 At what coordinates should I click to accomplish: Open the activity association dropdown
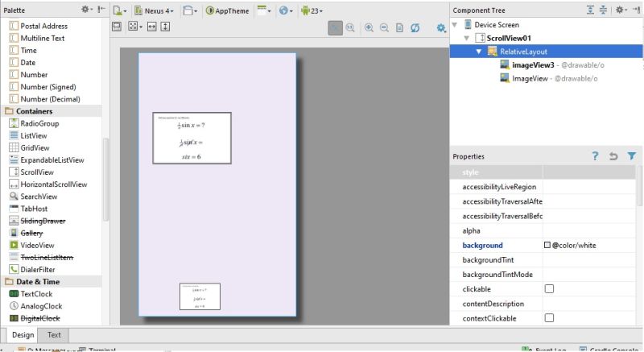pyautogui.click(x=264, y=10)
